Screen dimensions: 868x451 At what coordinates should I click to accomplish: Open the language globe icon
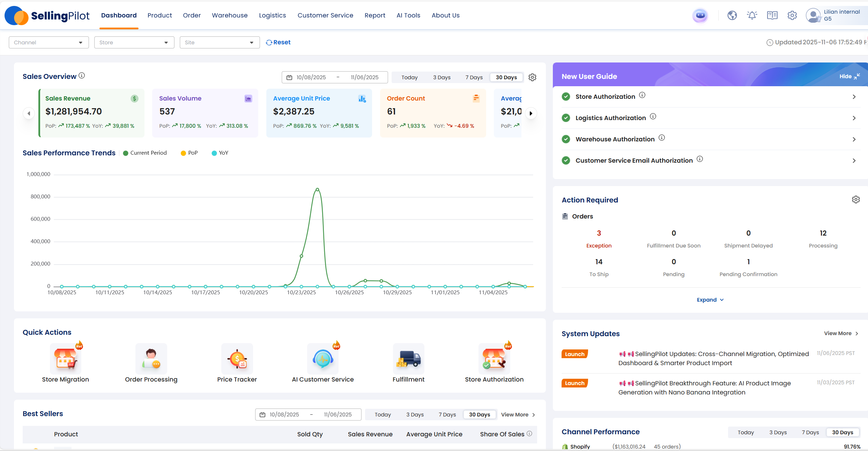[x=732, y=15]
